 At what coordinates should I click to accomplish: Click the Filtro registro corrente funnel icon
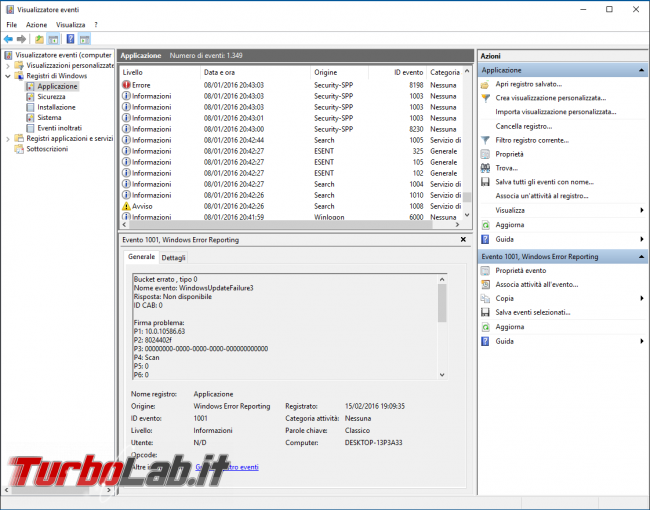coord(485,141)
